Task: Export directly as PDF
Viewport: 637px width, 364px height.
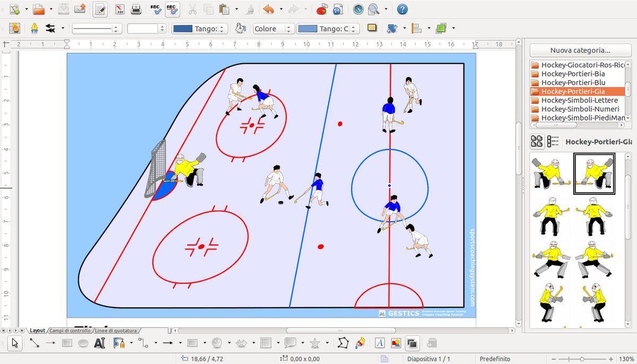Action: pyautogui.click(x=120, y=9)
